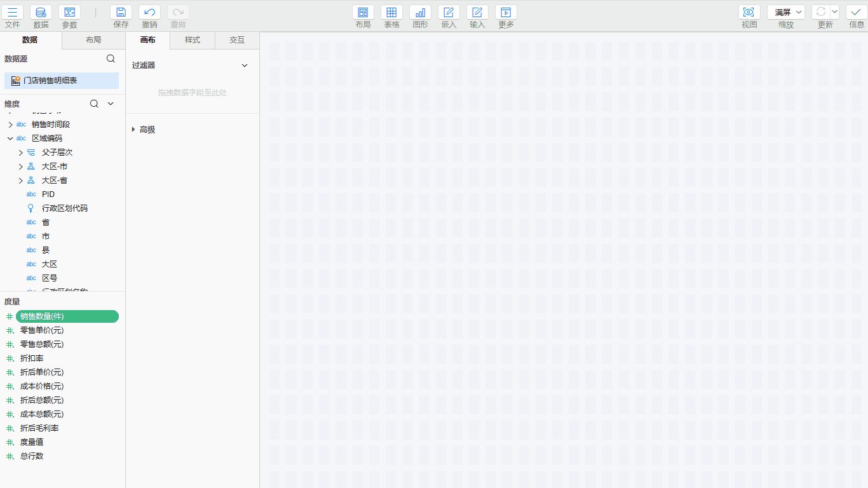Open the 视图 view icon

point(749,12)
